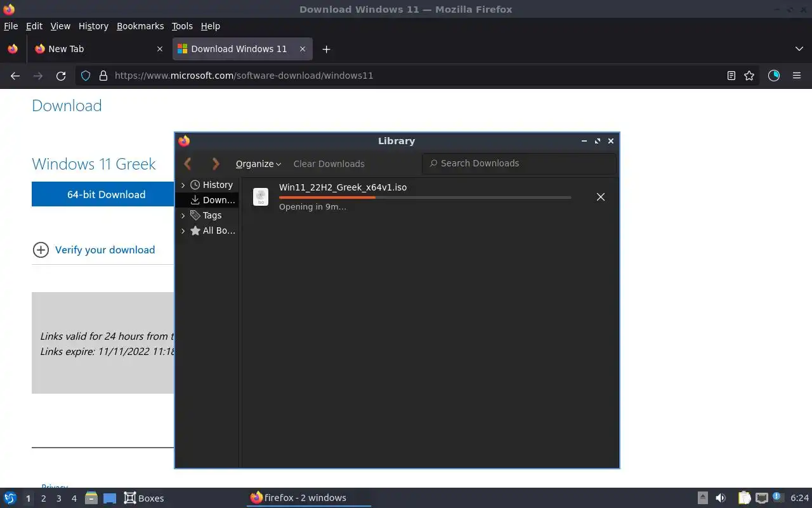Click the Verify your download link
The image size is (812, 508).
coord(105,250)
